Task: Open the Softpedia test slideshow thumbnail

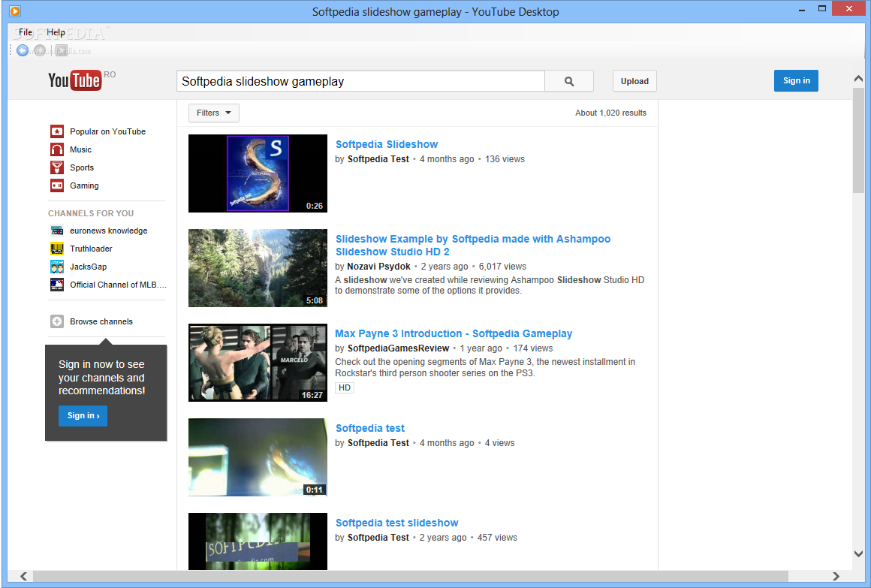Action: (258, 541)
